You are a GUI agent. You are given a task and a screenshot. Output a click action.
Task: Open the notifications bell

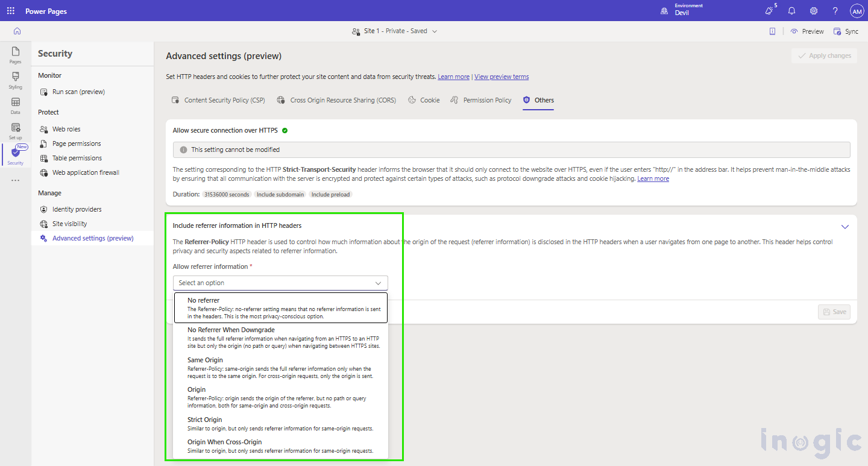click(x=792, y=11)
